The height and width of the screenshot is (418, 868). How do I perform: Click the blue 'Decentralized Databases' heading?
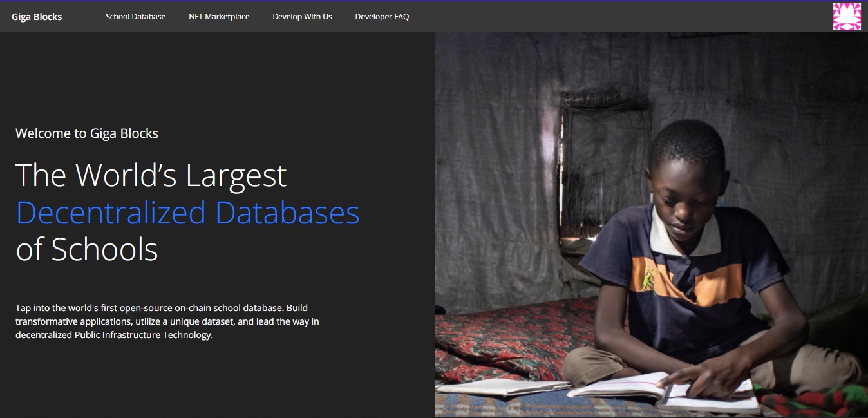[187, 213]
